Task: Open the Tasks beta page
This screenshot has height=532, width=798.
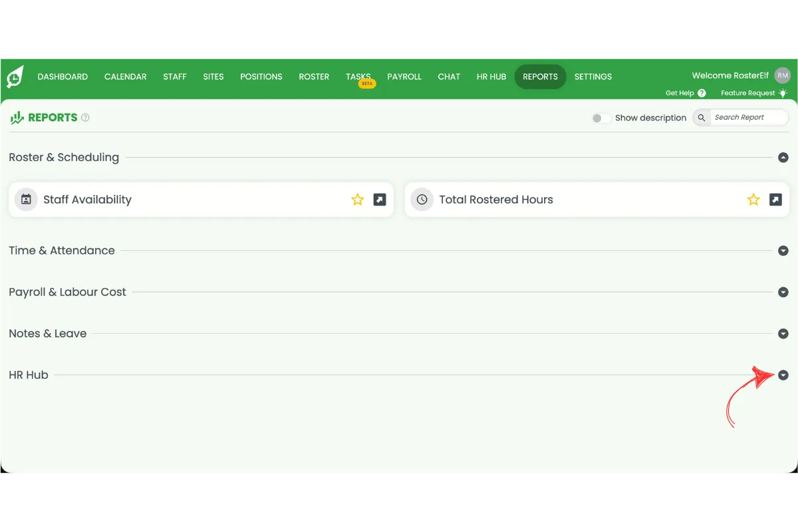Action: click(358, 76)
